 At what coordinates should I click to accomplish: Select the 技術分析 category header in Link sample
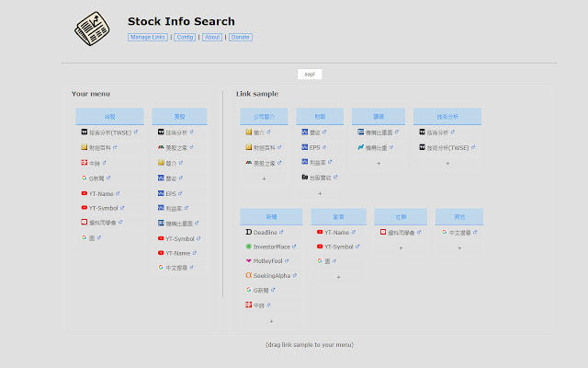[447, 117]
